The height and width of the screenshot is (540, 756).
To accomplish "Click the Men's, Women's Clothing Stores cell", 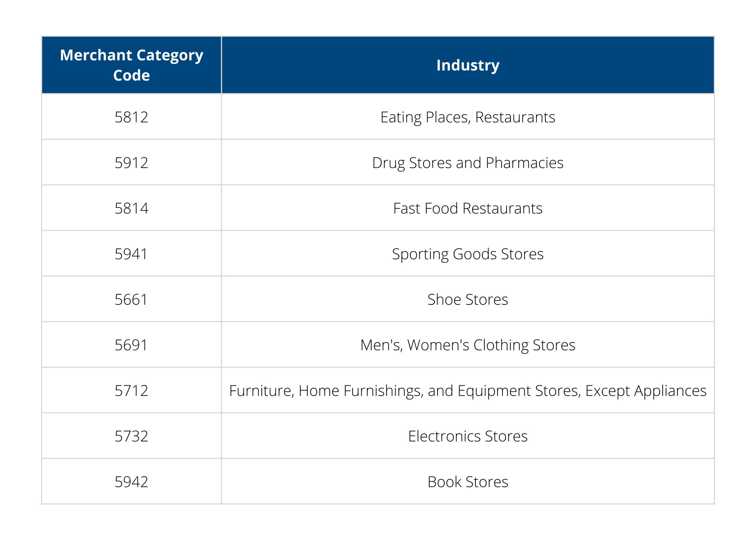I will pos(468,345).
